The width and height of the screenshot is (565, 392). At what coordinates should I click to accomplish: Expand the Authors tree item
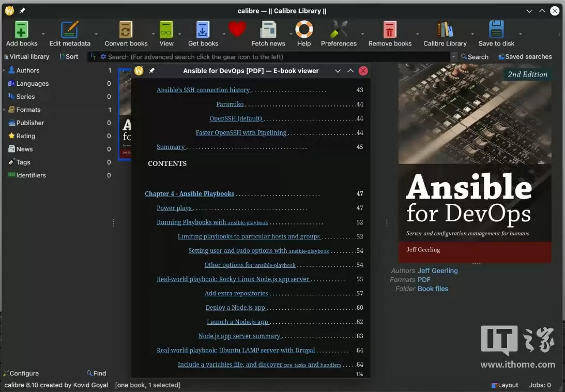[x=4, y=70]
